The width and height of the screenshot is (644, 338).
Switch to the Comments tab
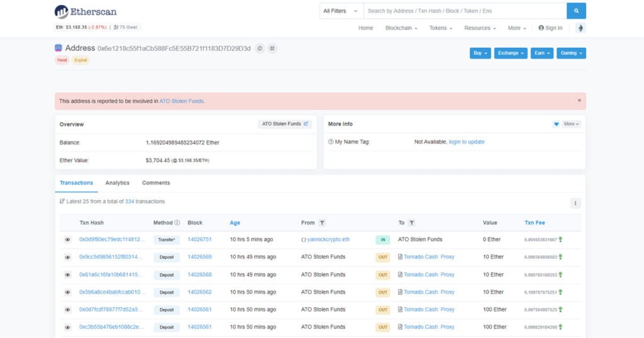[156, 183]
